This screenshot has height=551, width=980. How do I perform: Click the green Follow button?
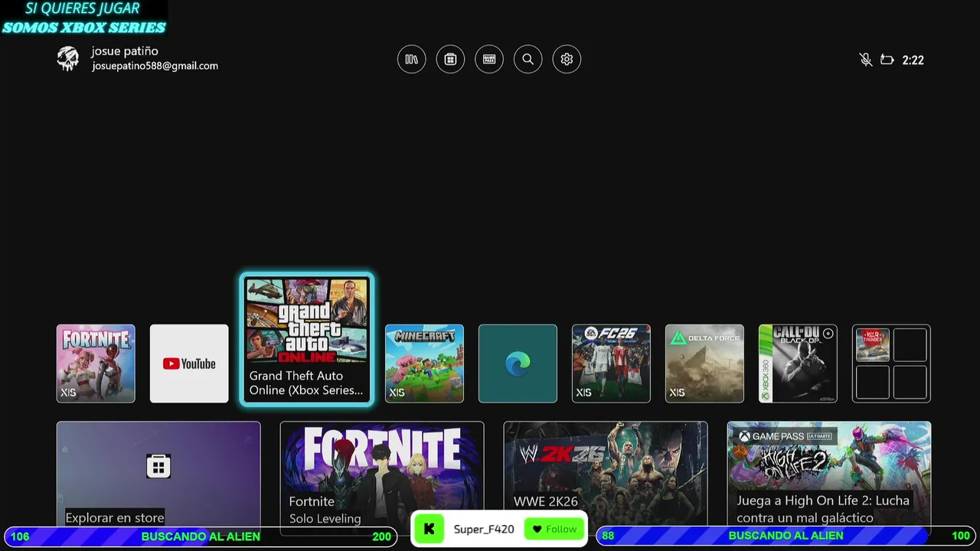[x=554, y=529]
